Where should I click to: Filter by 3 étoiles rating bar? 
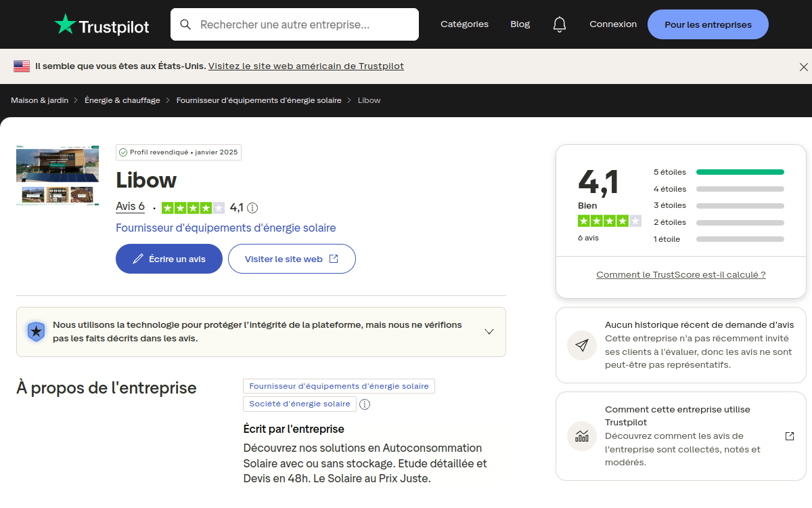[x=719, y=205]
